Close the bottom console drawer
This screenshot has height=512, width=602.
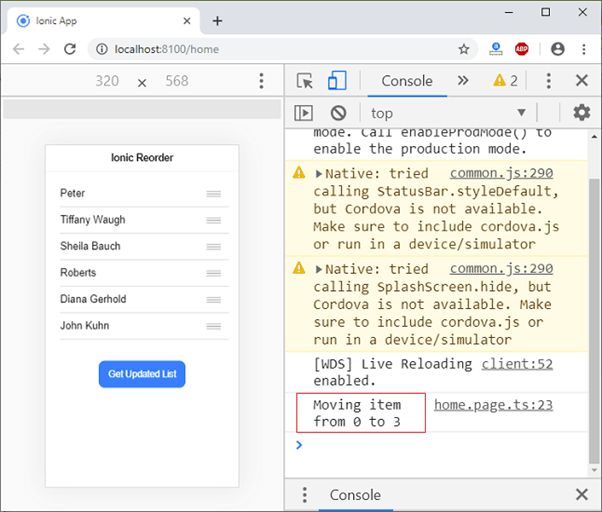[x=582, y=494]
